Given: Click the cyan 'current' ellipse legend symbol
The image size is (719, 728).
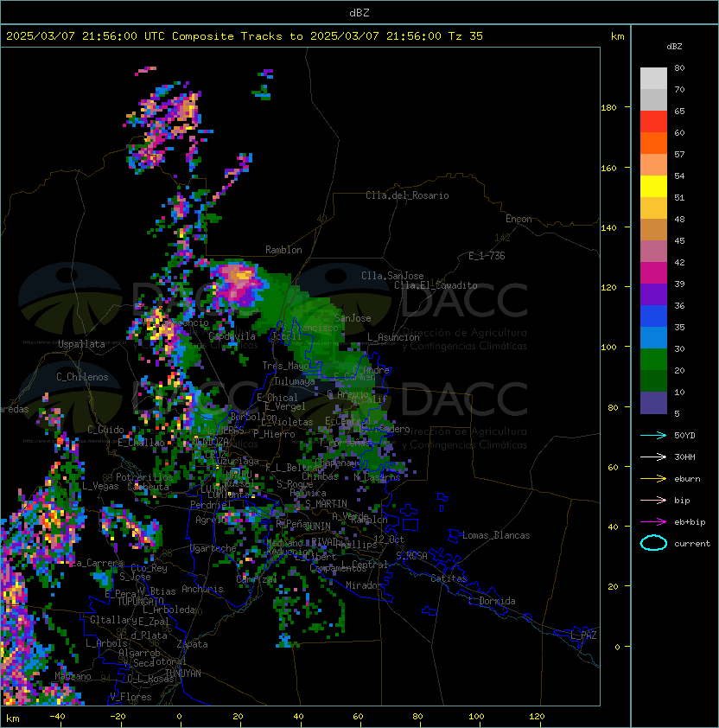Looking at the screenshot, I should pyautogui.click(x=653, y=543).
